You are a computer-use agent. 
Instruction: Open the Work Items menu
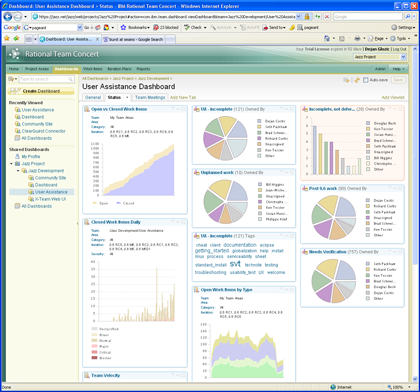tap(93, 69)
